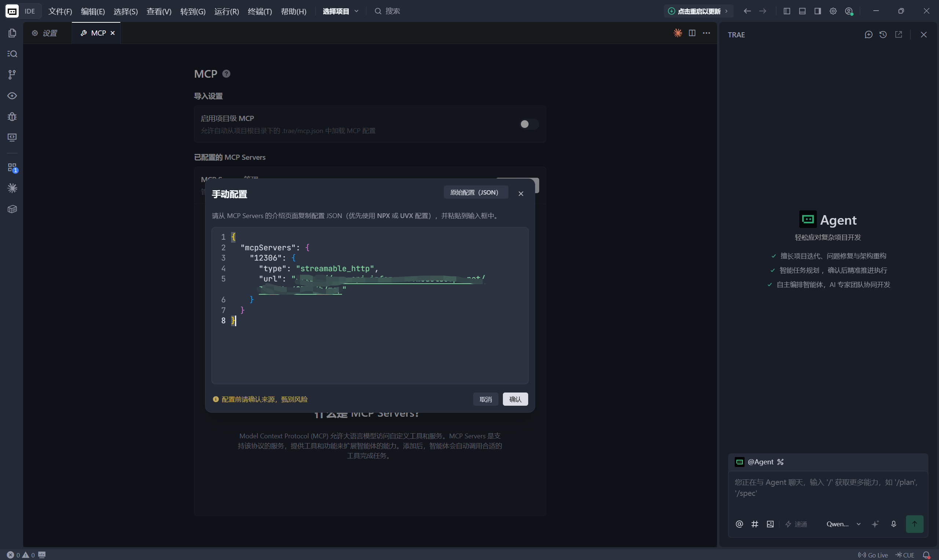This screenshot has height=560, width=939.
Task: Open chat history in TRAE panel
Action: [883, 35]
